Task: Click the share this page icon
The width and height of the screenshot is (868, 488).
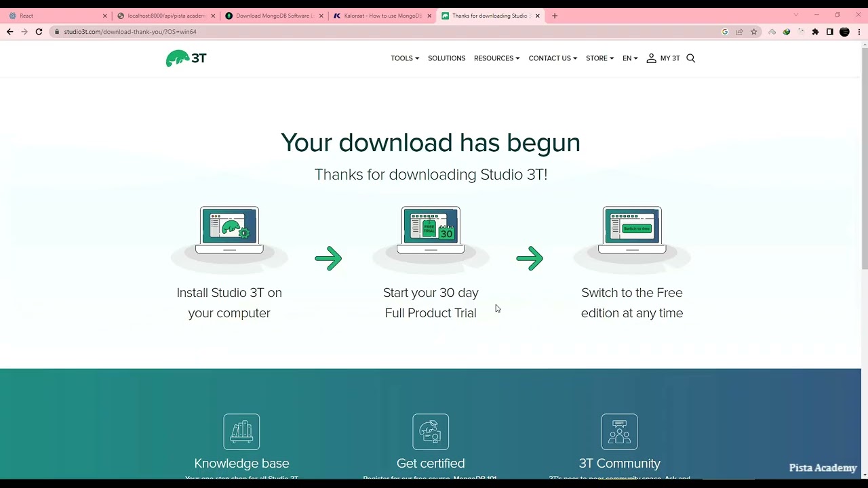Action: point(739,32)
